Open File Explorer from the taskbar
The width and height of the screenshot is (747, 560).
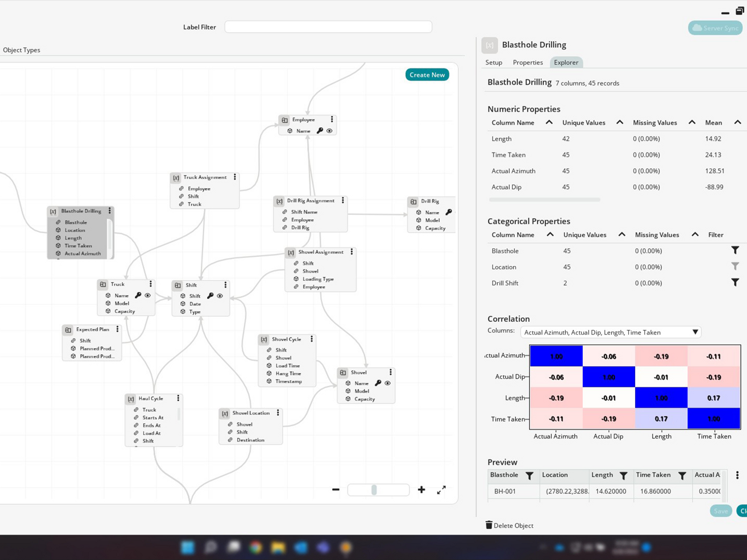click(x=278, y=547)
